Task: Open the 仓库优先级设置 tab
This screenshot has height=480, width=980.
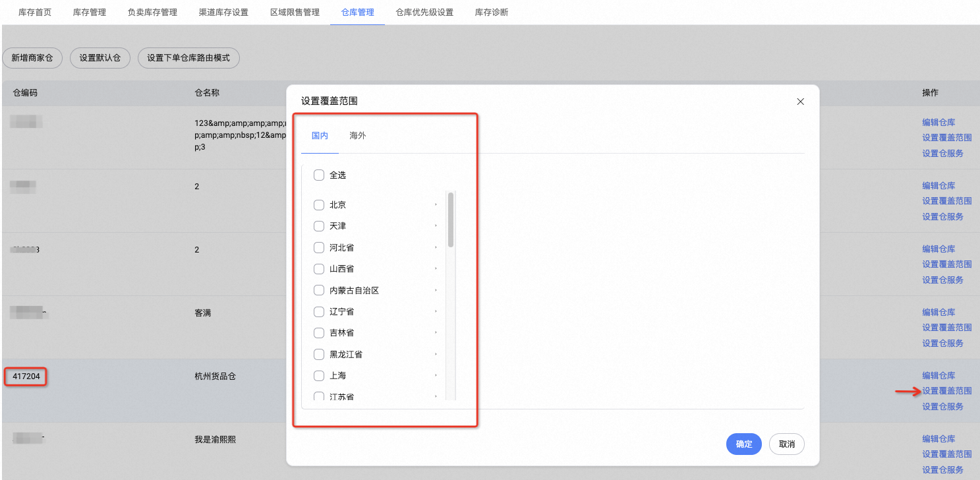Action: click(424, 13)
